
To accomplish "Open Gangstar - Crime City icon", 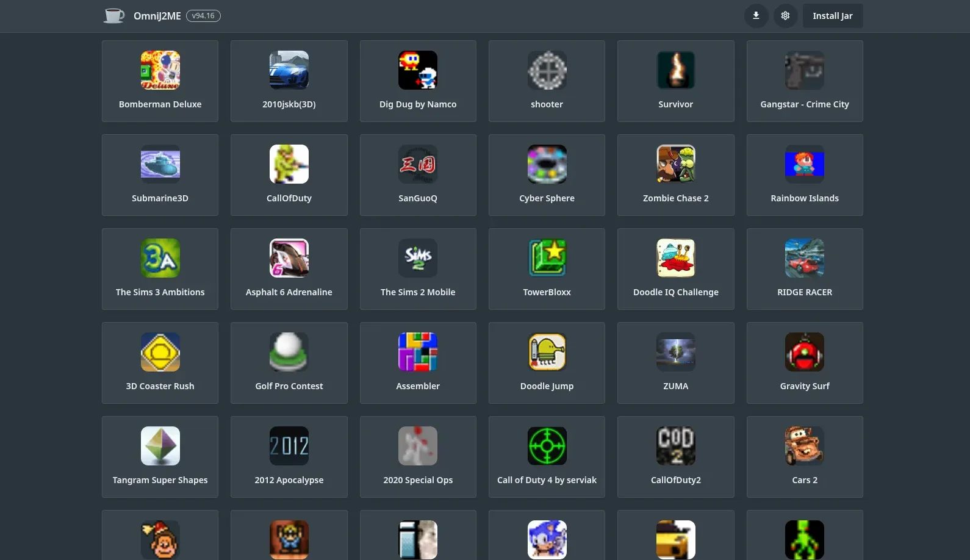I will [x=805, y=70].
